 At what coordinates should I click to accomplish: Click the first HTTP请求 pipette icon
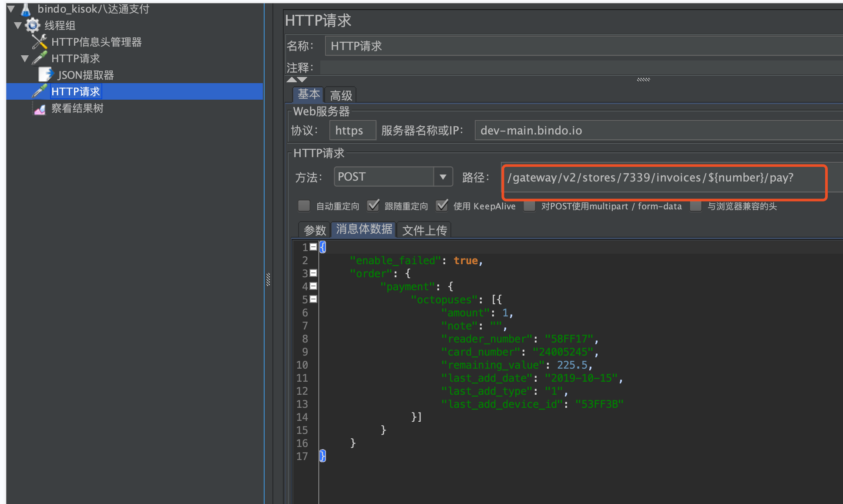40,58
